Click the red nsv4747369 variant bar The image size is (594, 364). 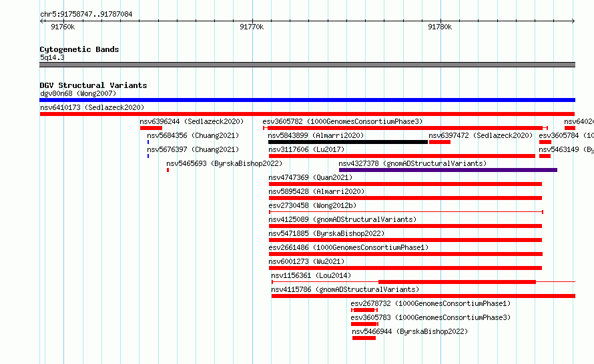point(405,184)
